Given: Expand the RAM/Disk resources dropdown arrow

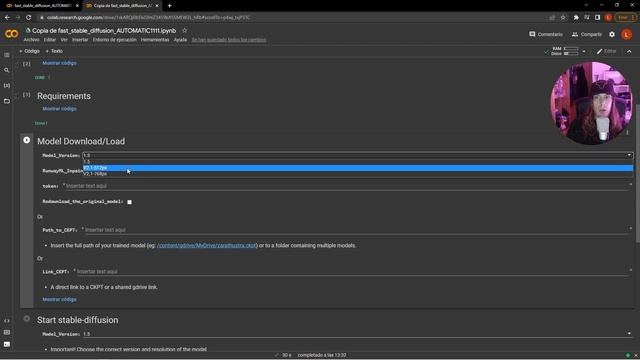Looking at the screenshot, I should (584, 51).
